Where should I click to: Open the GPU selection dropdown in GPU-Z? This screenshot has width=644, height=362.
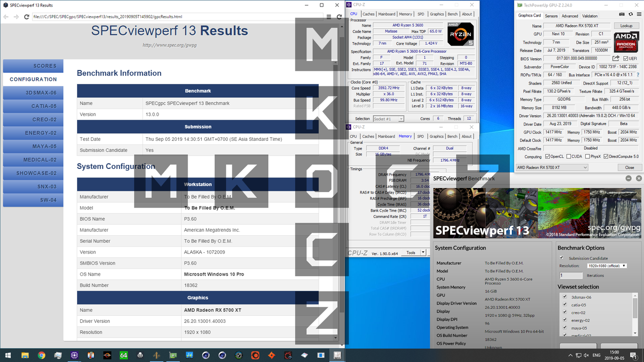coord(552,167)
